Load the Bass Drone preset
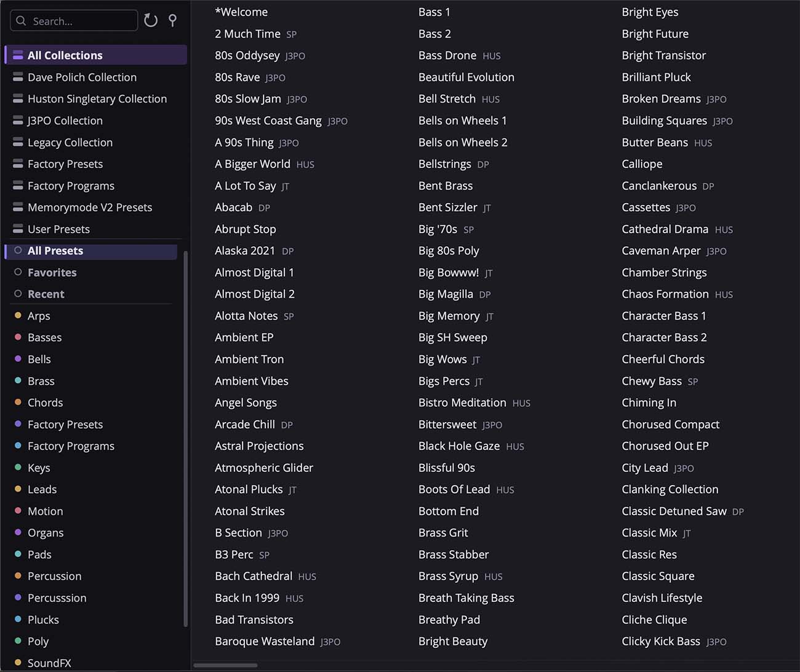 coord(447,55)
